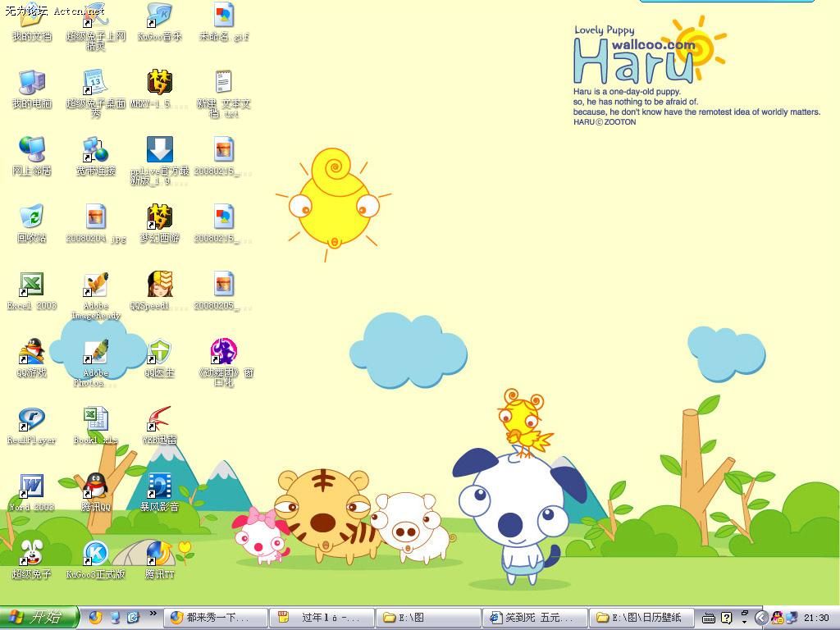Switch to E:\图\日历壁纸 taskbar button
Screen dimensions: 840x630
coord(641,618)
